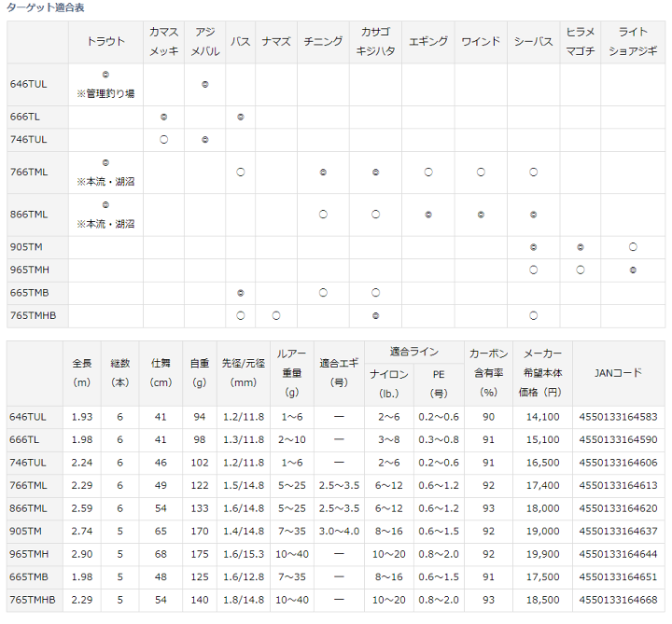672x624 pixels.
Task: Select the ナイロン (lb.) sub-header
Action: pos(388,384)
